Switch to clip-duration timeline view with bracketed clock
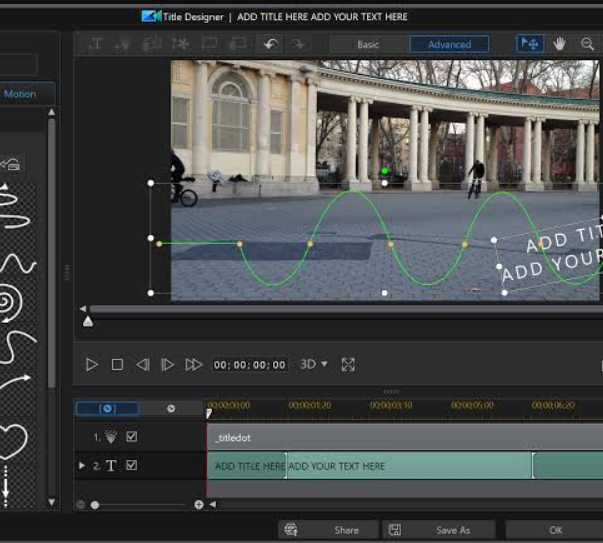Image resolution: width=603 pixels, height=543 pixels. coord(107,408)
